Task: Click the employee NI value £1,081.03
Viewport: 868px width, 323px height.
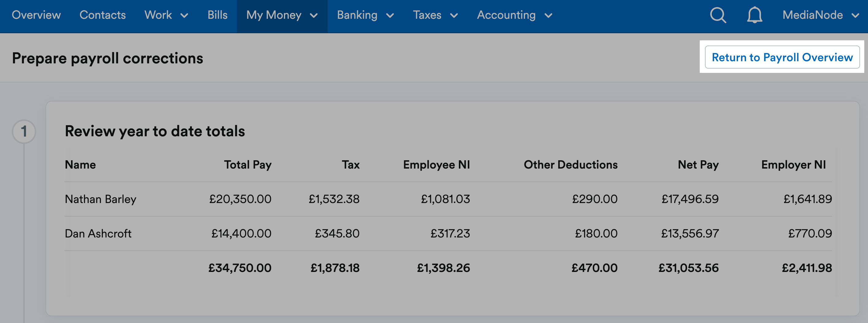Action: [445, 199]
